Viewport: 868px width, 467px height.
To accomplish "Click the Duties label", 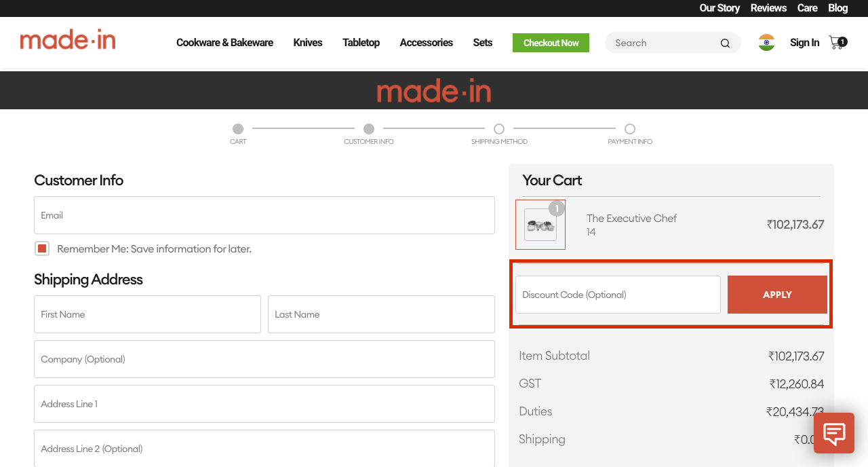I will 535,411.
